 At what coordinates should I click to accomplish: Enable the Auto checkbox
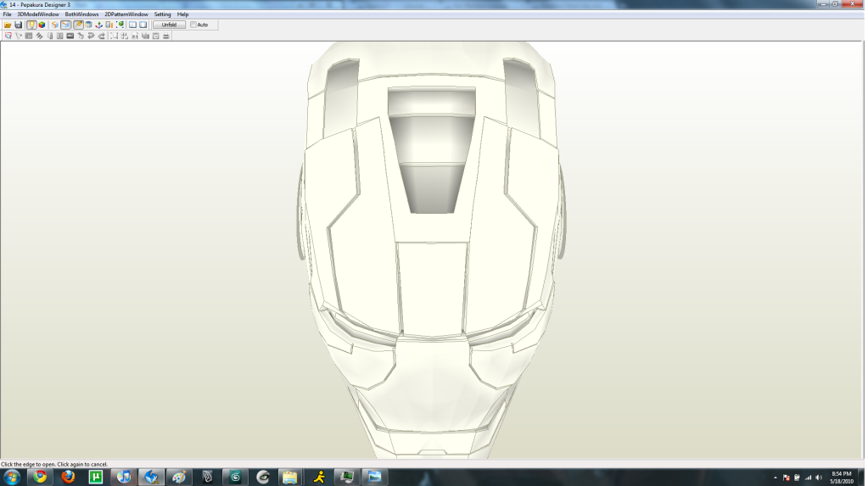pyautogui.click(x=193, y=25)
